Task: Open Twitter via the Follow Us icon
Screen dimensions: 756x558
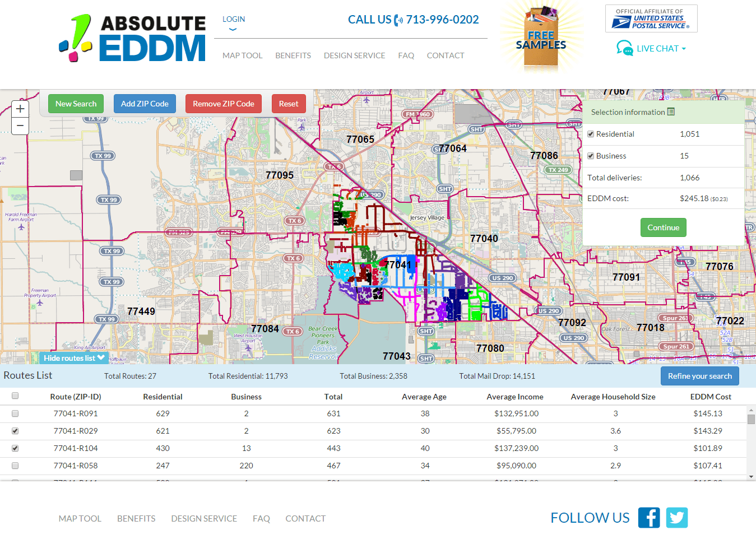Action: (x=676, y=517)
